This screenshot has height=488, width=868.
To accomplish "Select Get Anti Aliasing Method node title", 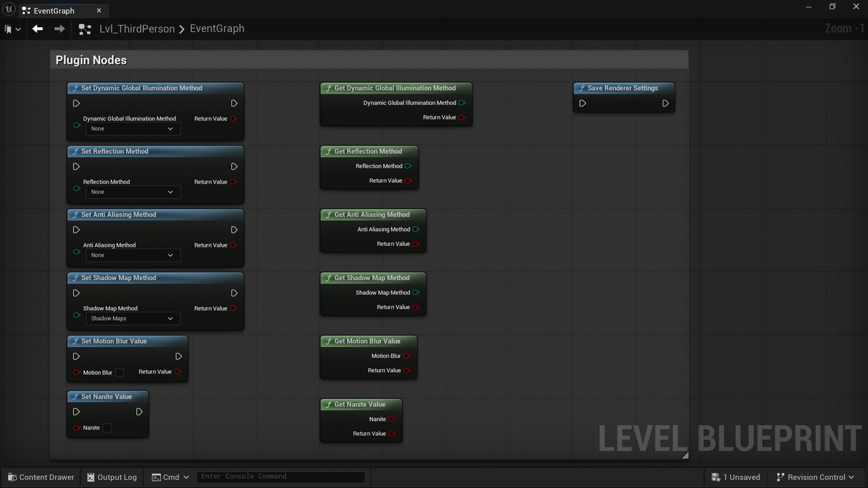I will tap(373, 214).
